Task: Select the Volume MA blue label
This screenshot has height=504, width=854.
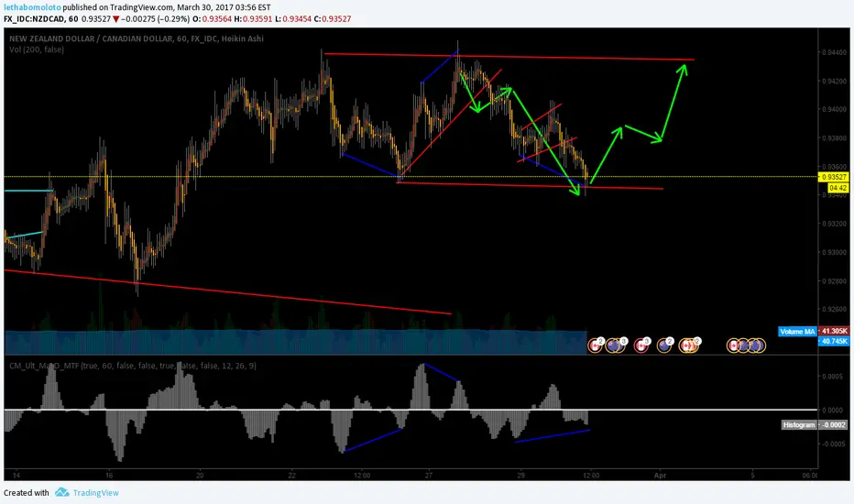Action: [797, 332]
